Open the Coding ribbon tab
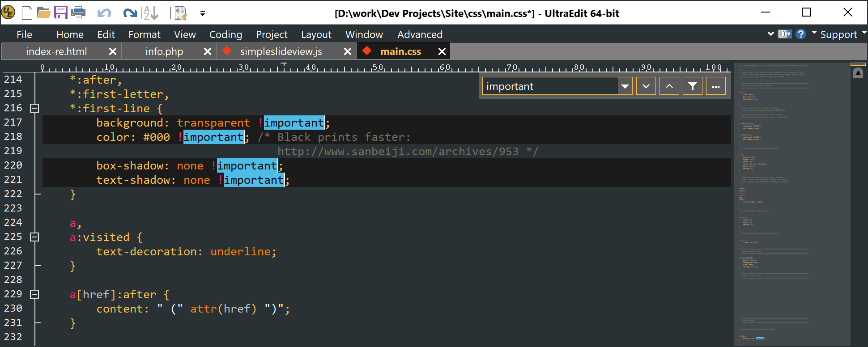Viewport: 868px width, 347px height. tap(226, 34)
